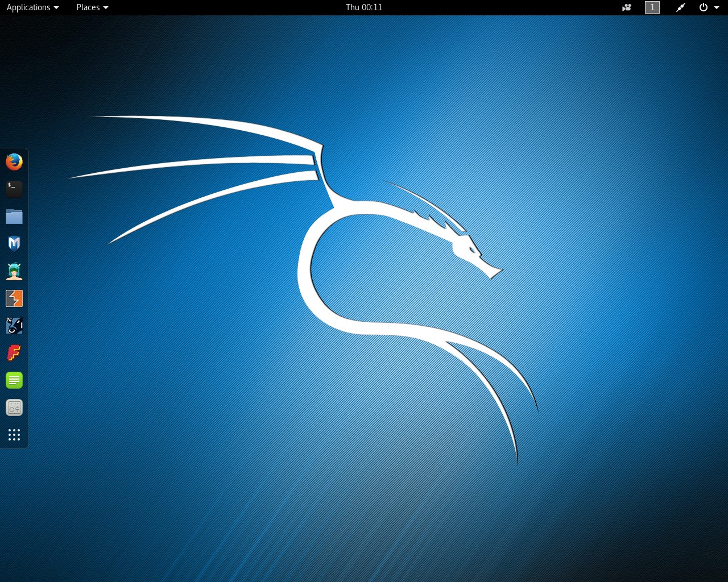The height and width of the screenshot is (582, 728).
Task: Open the Faraday red F icon
Action: 14,353
